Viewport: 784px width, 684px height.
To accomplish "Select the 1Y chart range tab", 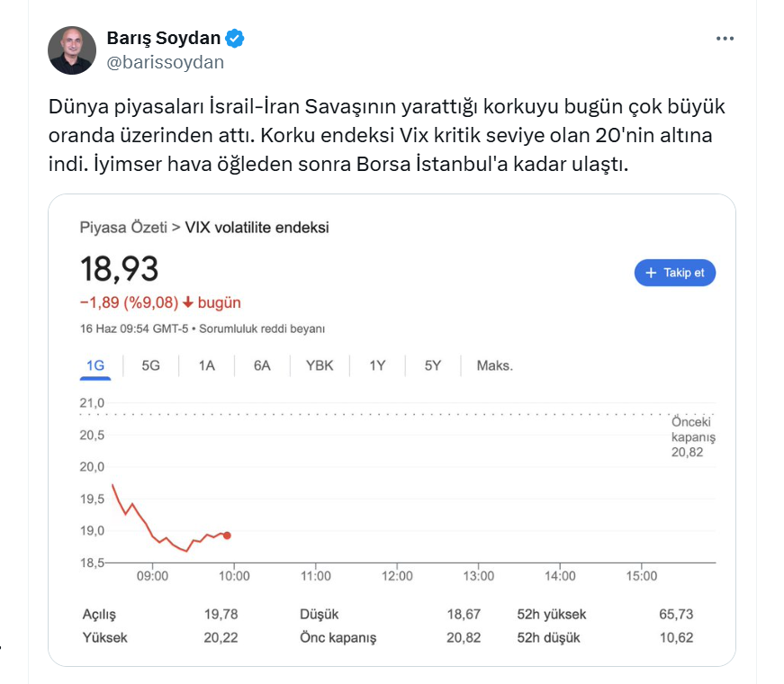I will pyautogui.click(x=377, y=366).
